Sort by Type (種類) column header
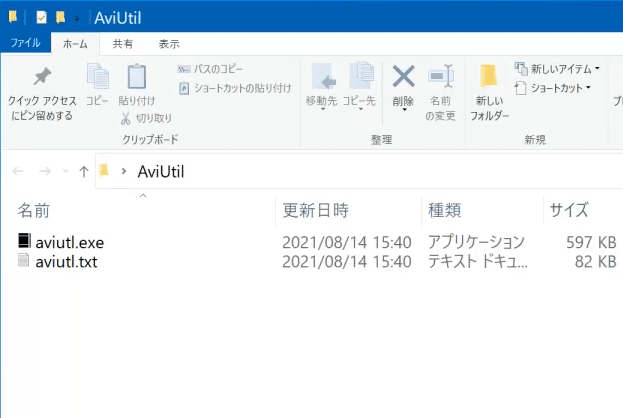Image resolution: width=623 pixels, height=418 pixels. 444,210
